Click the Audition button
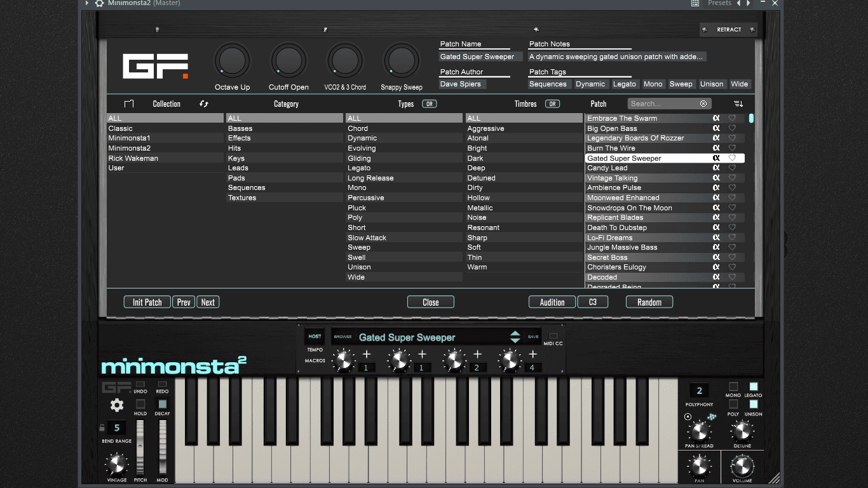 [x=552, y=302]
